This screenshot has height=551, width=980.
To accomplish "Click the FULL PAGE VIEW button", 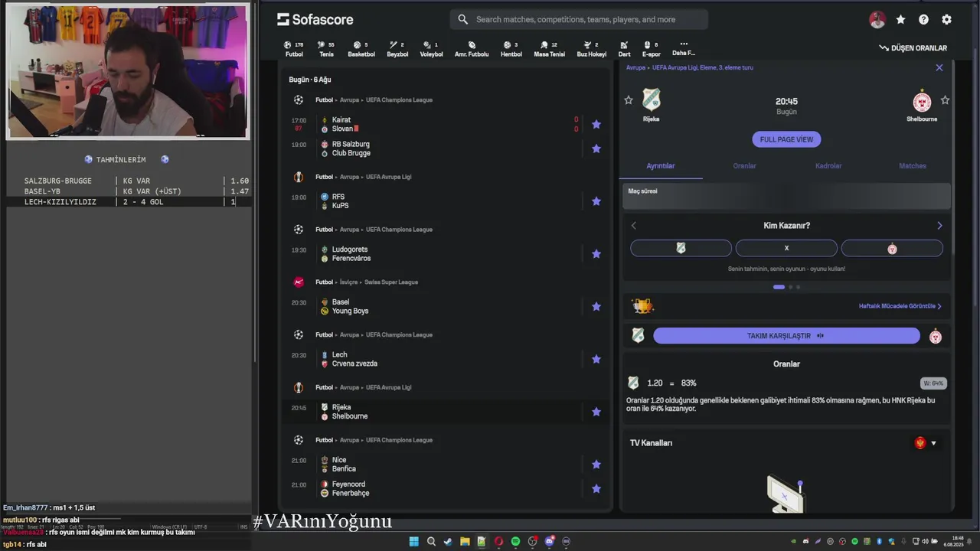I will click(786, 139).
